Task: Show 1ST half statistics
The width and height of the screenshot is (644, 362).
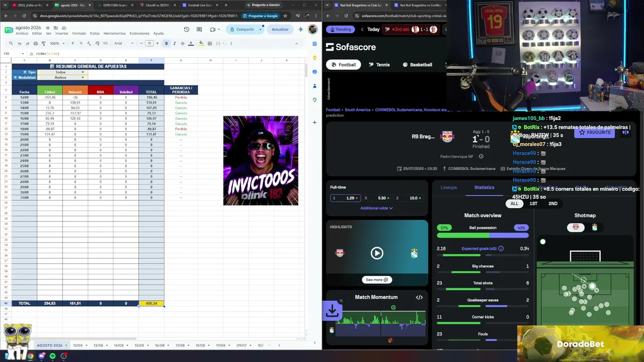Action: (x=533, y=204)
